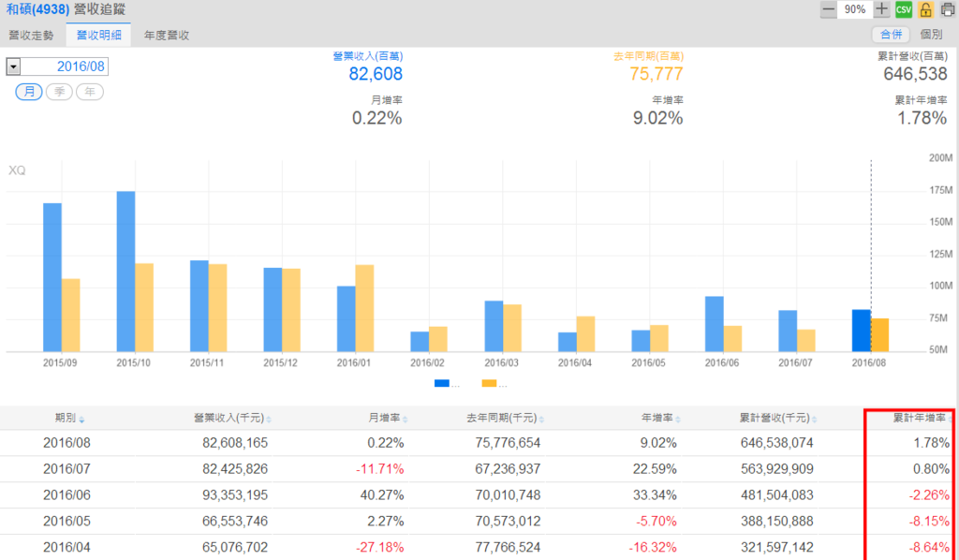Click the 2016/07 row period cell
Viewport: 959px width, 560px height.
[66, 469]
